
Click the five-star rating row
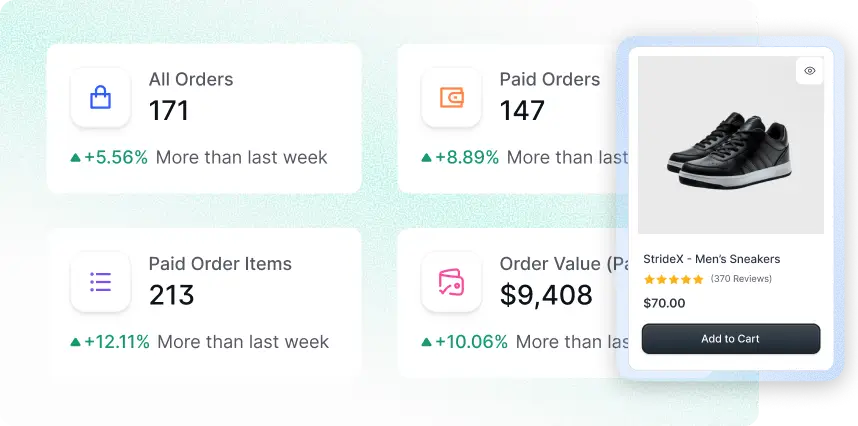click(674, 279)
